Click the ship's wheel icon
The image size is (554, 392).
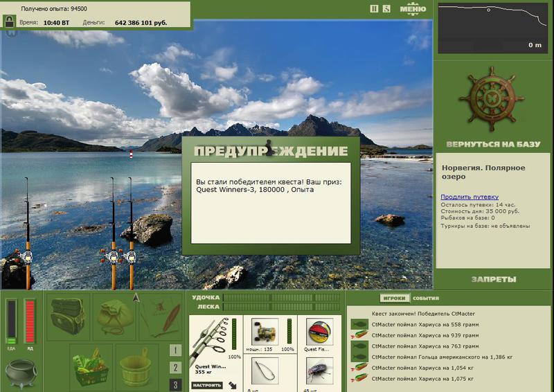pyautogui.click(x=492, y=99)
